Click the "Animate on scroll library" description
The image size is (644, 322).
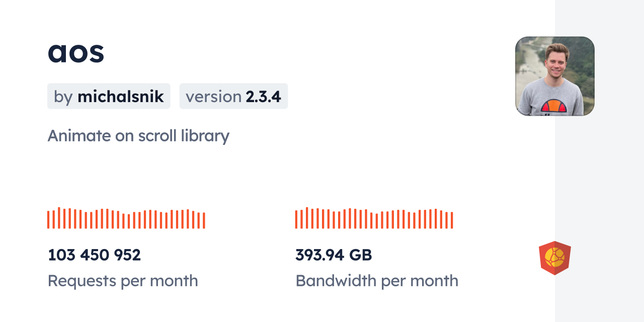(138, 136)
